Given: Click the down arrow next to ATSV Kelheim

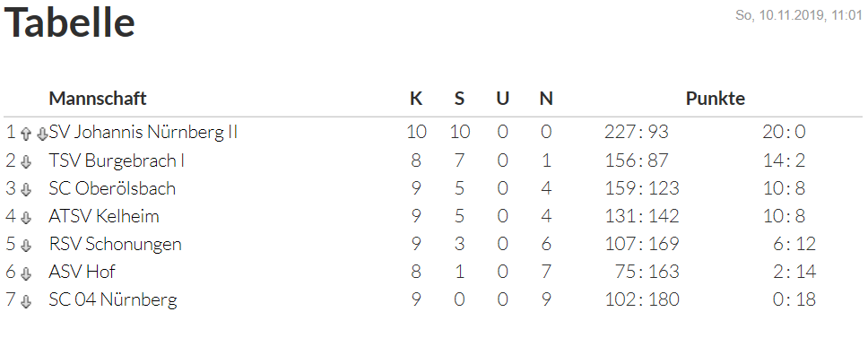Looking at the screenshot, I should click(25, 217).
